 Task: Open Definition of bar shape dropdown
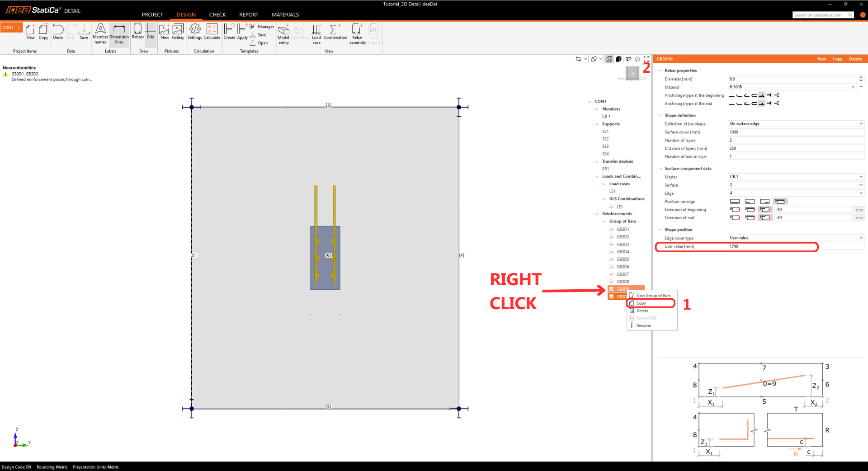796,124
